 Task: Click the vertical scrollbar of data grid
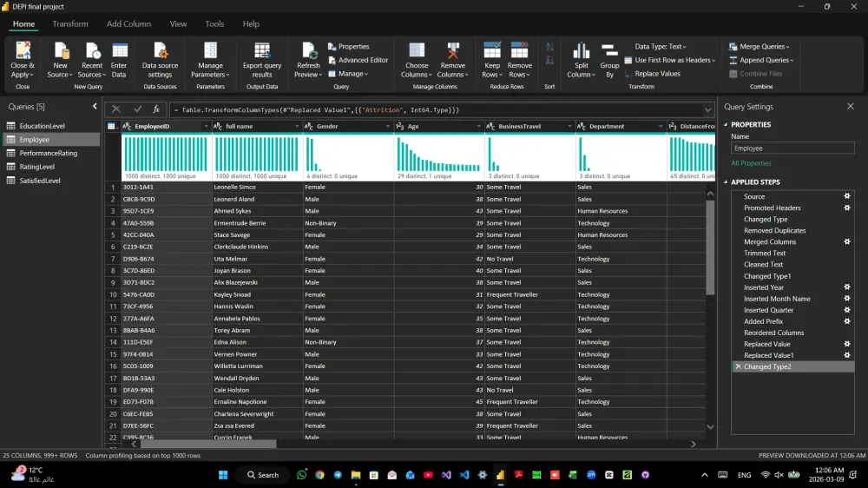[710, 247]
